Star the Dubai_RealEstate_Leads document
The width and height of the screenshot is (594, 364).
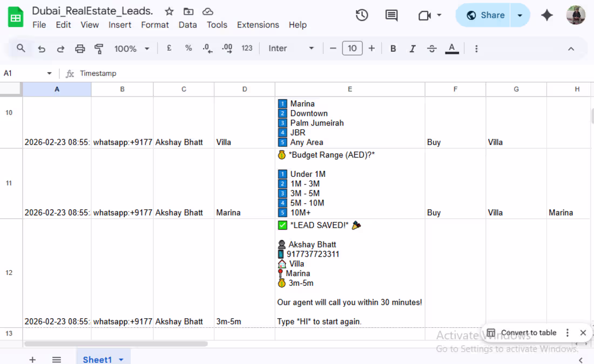[169, 11]
